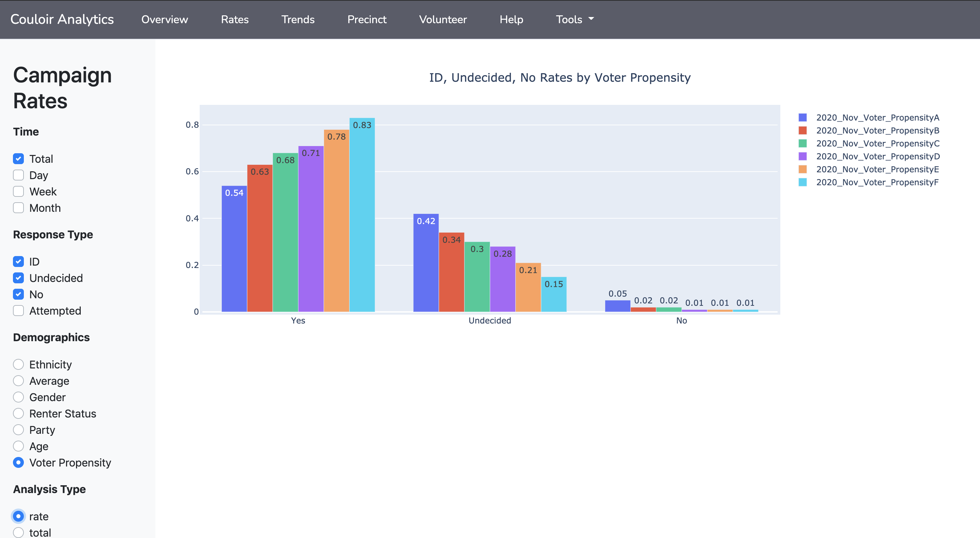Click the Tools dropdown caret arrow

pyautogui.click(x=591, y=19)
